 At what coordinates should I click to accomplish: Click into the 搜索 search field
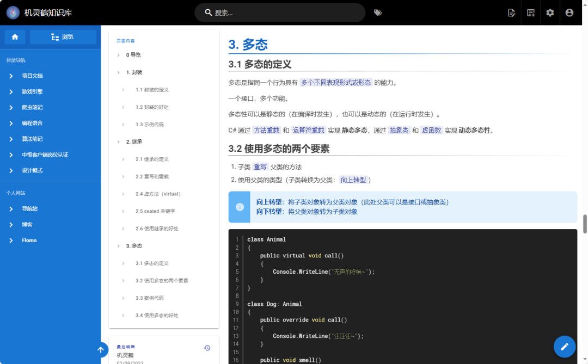click(283, 13)
